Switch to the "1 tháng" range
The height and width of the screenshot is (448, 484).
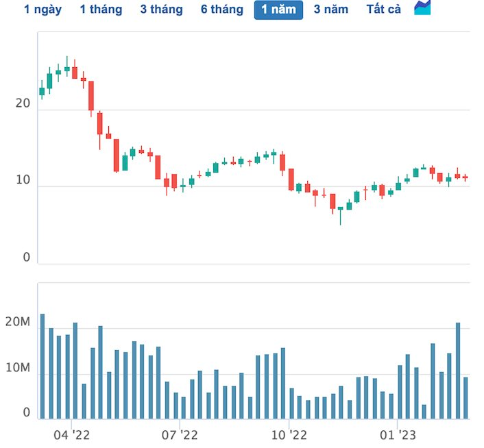(x=101, y=10)
